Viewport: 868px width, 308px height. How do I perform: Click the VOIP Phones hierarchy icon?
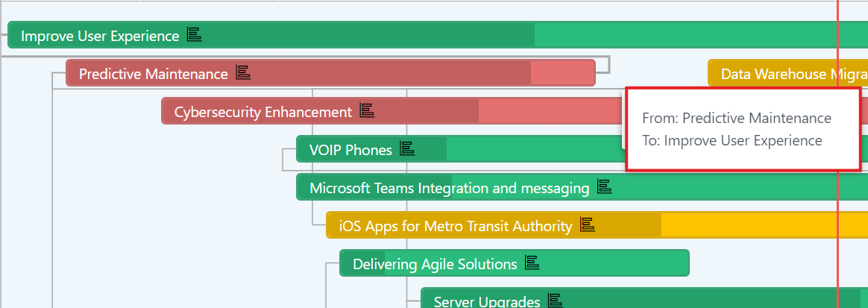click(407, 148)
